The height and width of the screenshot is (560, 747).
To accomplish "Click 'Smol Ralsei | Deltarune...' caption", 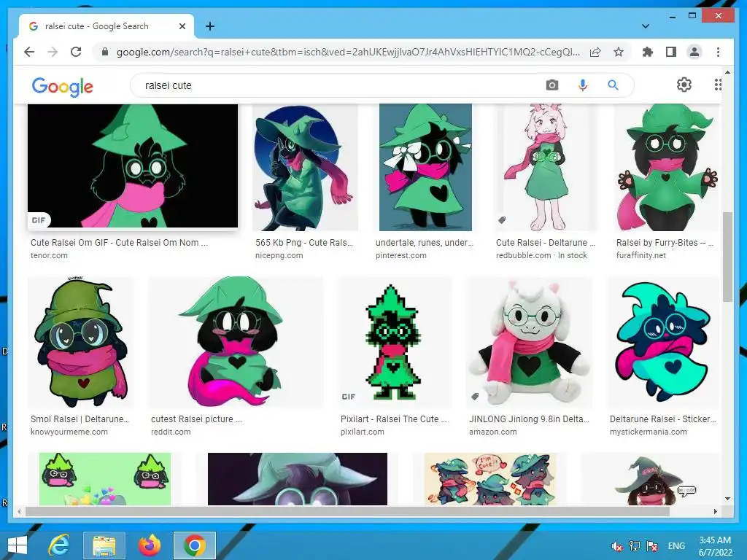I will [x=80, y=419].
